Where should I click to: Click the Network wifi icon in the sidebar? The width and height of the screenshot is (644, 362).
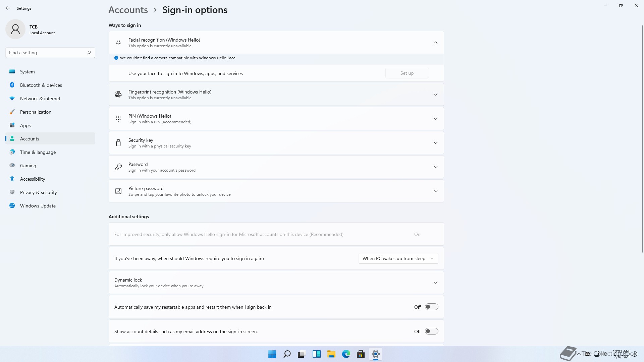pos(12,98)
